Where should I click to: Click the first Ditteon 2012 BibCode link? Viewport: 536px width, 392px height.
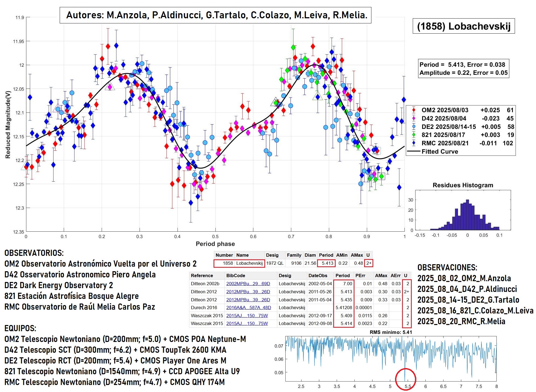pos(248,292)
